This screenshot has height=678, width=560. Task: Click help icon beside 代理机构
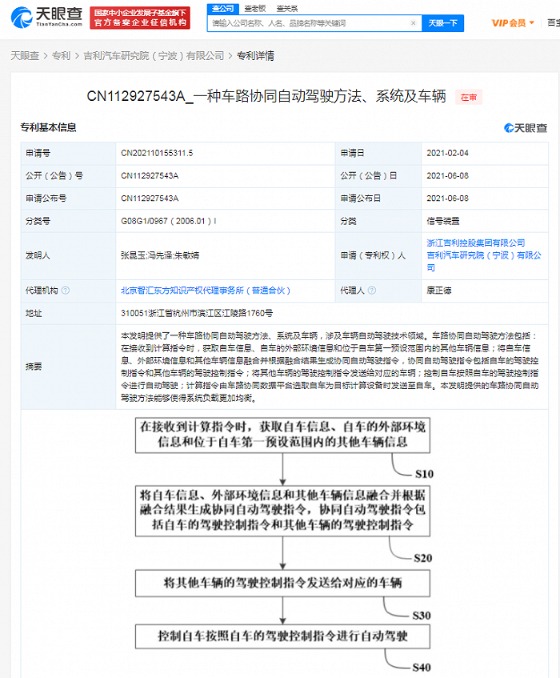coord(65,291)
